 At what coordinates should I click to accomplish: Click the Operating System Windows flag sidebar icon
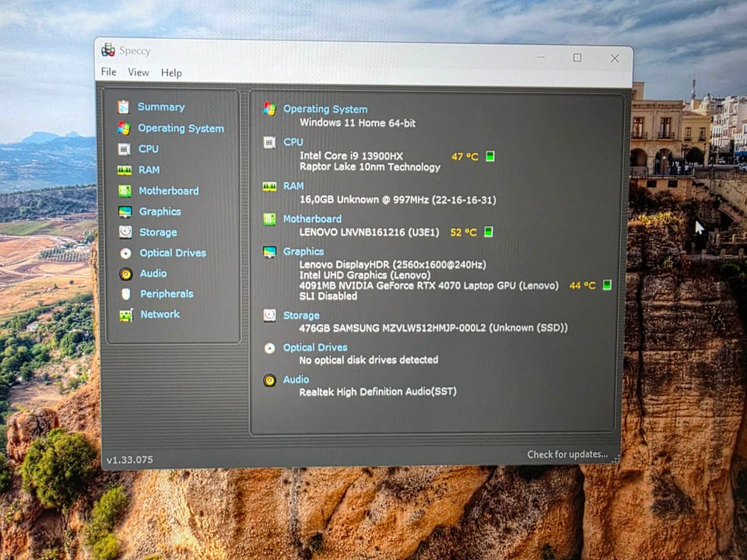click(124, 128)
